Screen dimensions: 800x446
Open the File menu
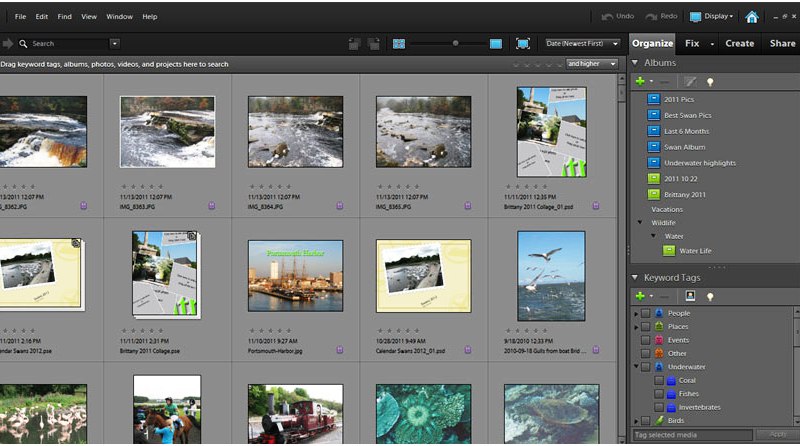(x=20, y=17)
